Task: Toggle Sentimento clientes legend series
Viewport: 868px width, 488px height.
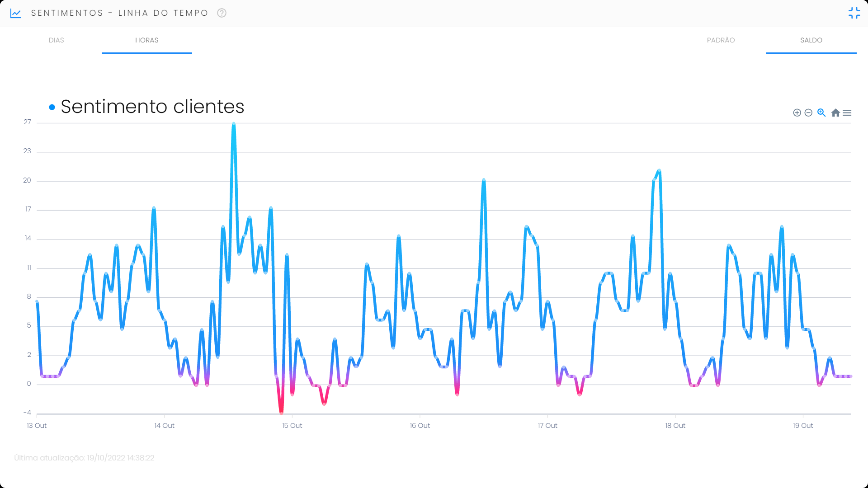Action: pos(152,107)
